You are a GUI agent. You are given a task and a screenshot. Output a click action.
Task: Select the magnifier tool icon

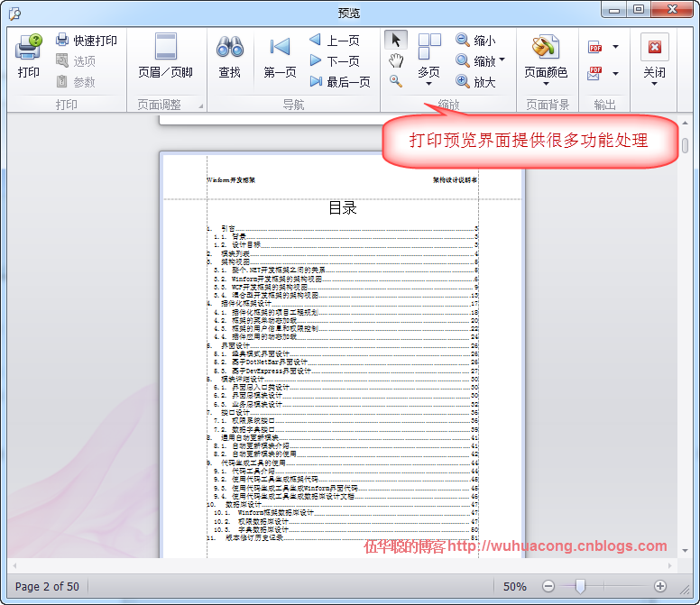(x=395, y=81)
